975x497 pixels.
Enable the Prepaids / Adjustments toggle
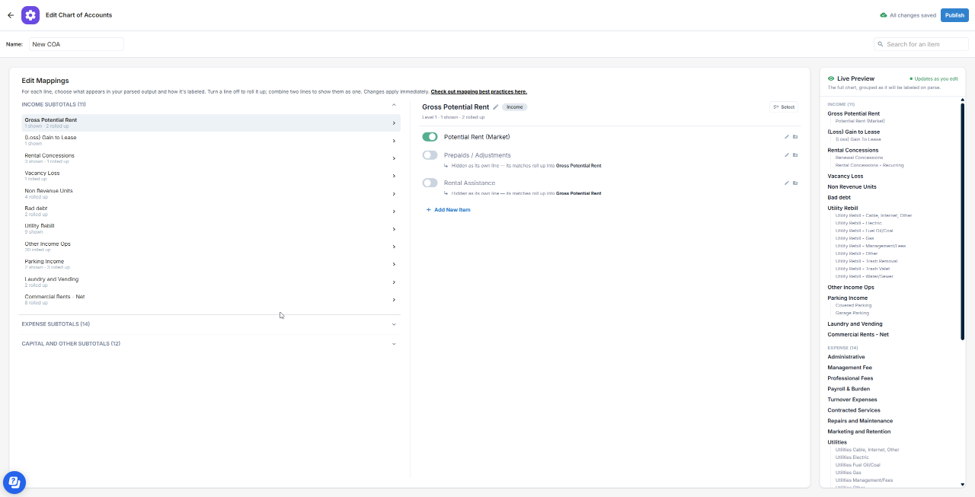pos(430,155)
